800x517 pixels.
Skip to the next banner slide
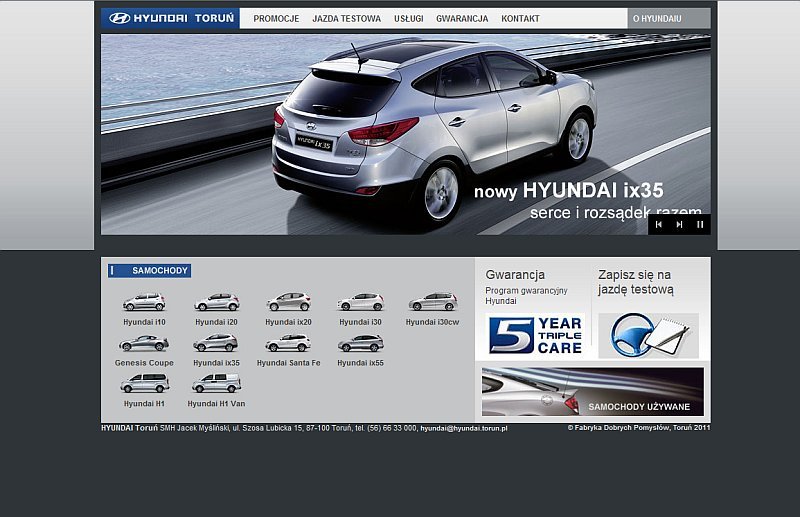679,225
